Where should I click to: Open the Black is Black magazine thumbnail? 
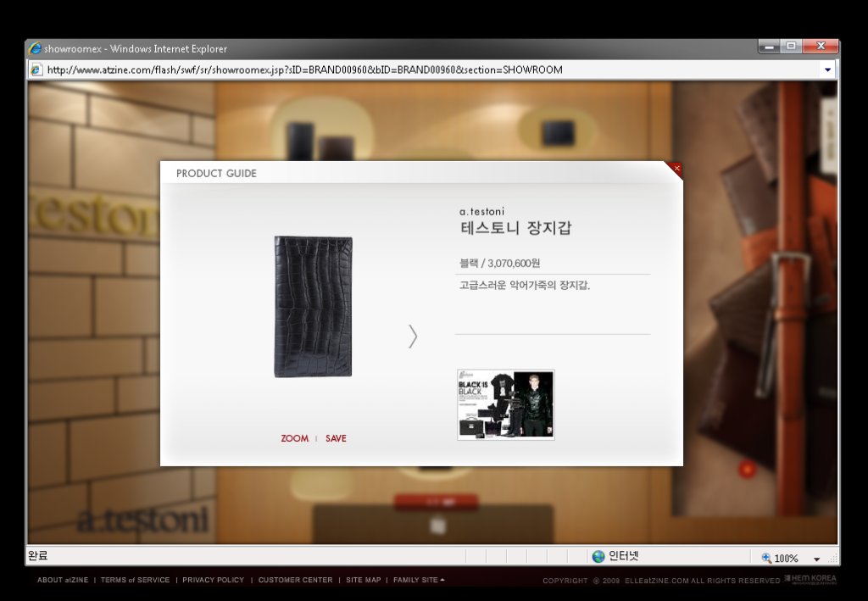pos(506,405)
